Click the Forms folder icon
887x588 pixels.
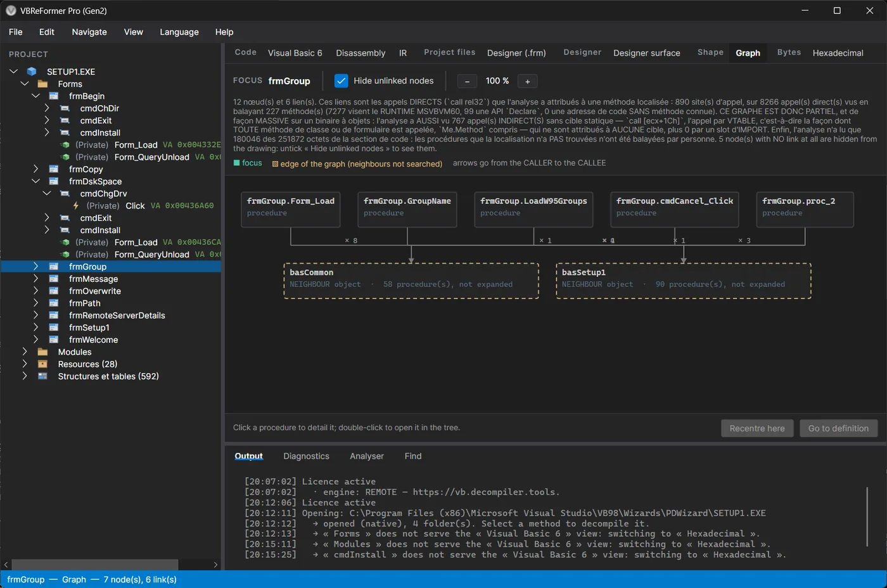point(42,84)
